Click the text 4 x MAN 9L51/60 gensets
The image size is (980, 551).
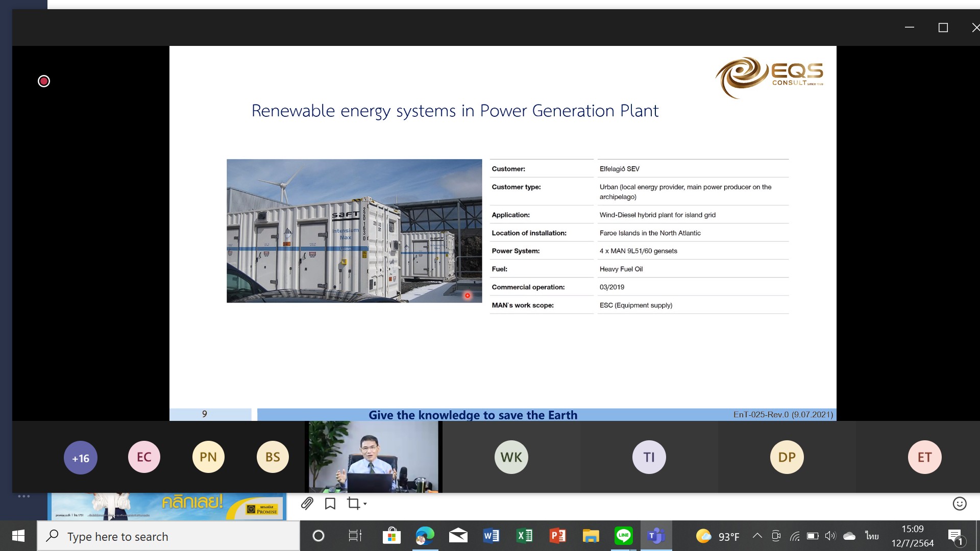point(638,251)
